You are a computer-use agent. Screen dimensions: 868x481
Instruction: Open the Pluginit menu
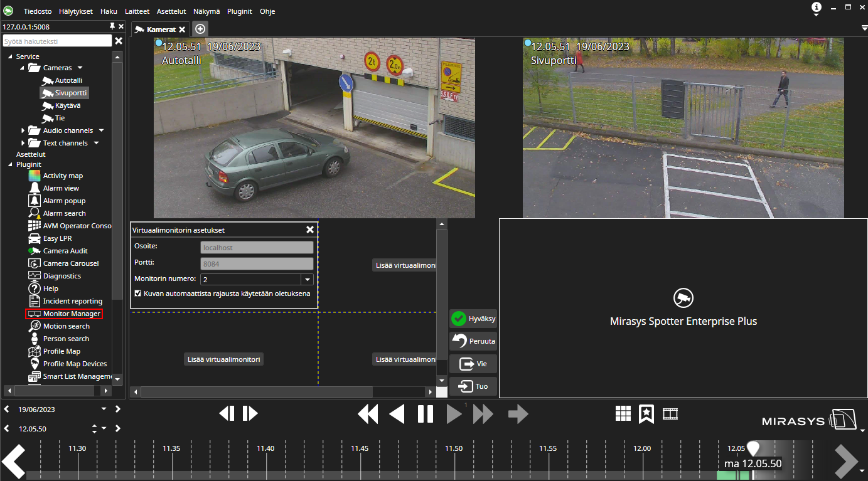click(x=238, y=11)
